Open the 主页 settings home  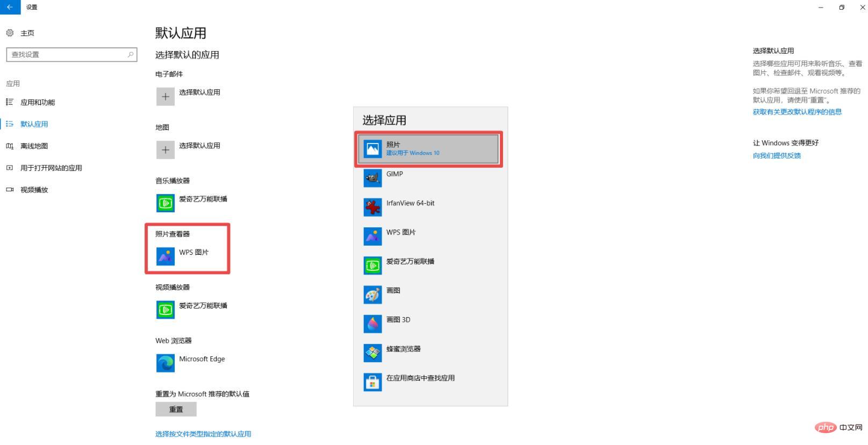pos(27,33)
